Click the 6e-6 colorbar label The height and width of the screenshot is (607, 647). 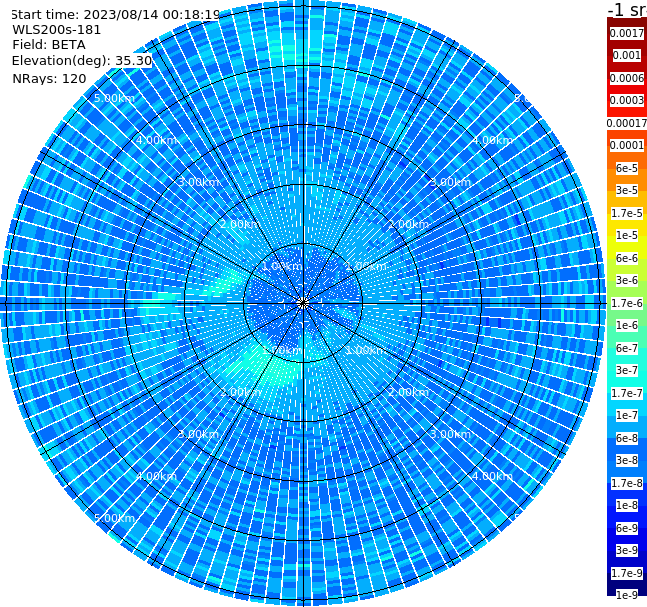627,258
